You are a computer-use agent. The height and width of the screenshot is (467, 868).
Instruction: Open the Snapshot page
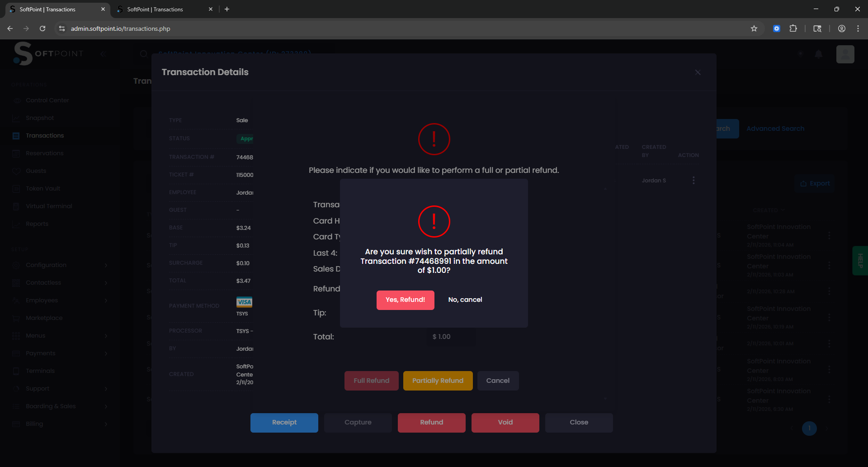point(39,118)
